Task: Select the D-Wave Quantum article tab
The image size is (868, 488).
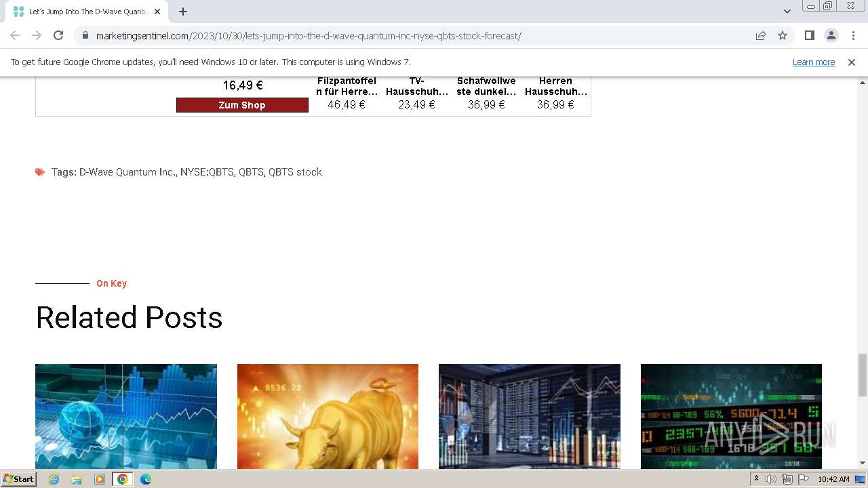Action: pyautogui.click(x=85, y=12)
